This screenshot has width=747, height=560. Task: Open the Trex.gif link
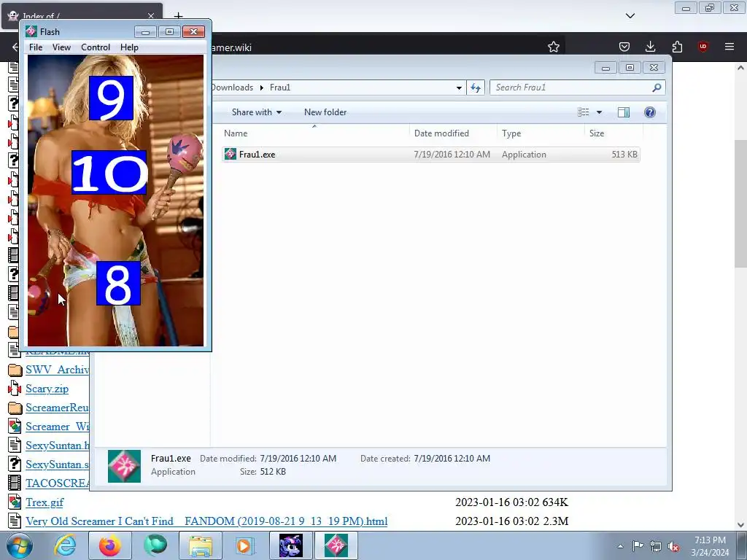[x=44, y=502]
